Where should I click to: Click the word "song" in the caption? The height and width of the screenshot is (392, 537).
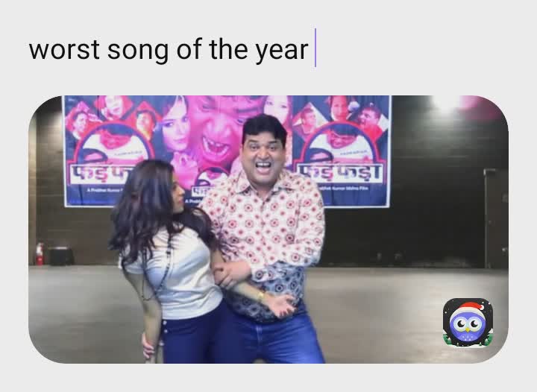point(138,51)
